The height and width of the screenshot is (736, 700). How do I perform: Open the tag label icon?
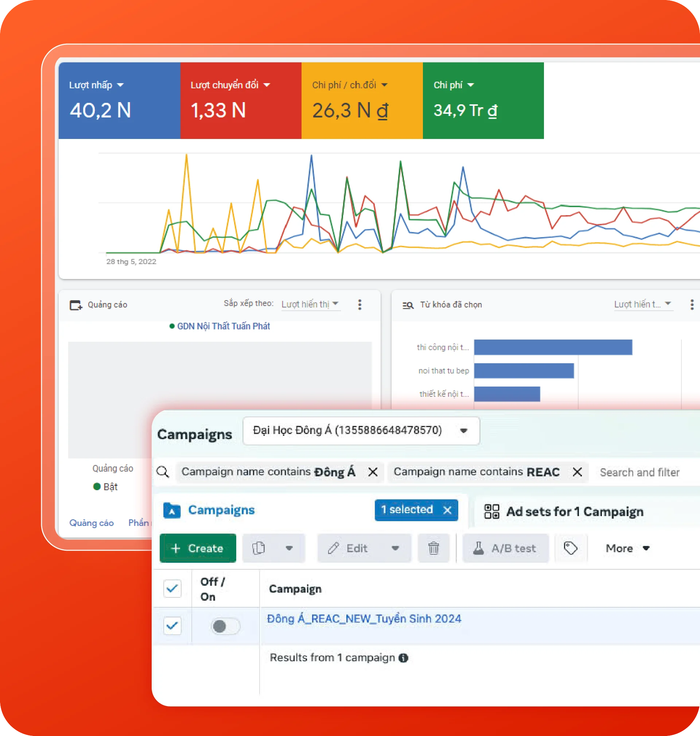pos(571,548)
